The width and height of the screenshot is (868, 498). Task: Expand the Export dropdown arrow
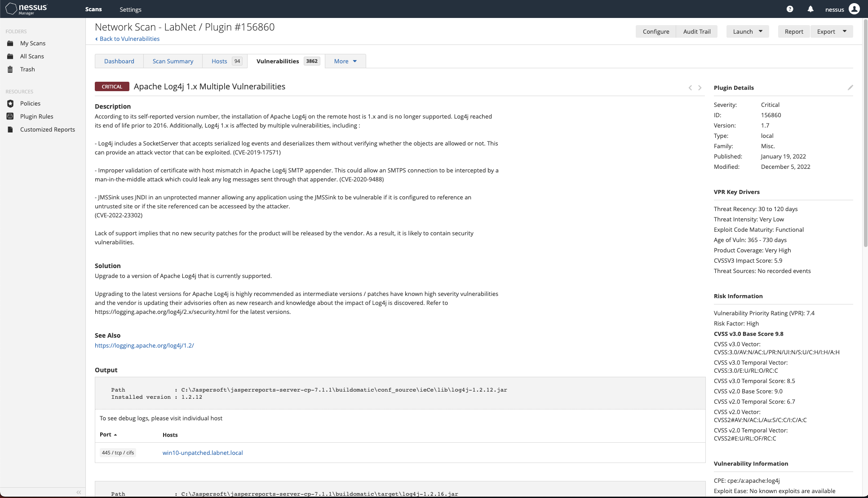pos(845,31)
